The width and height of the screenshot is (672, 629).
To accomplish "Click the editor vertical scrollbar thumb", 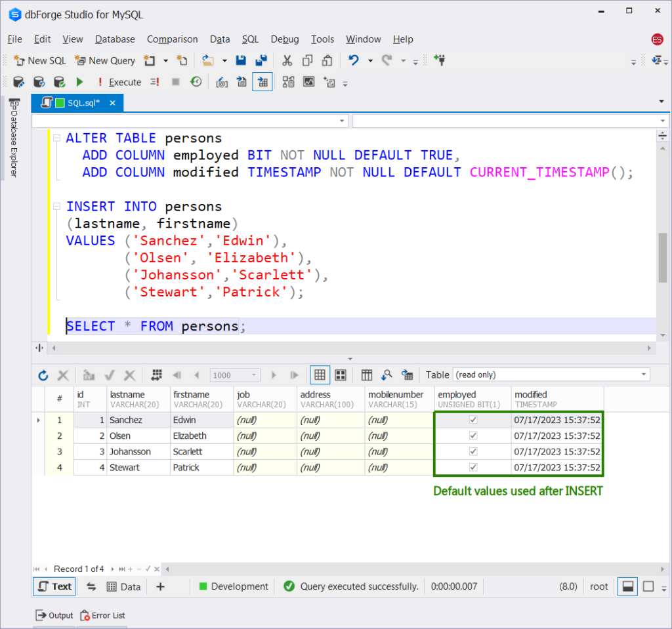I will tap(663, 257).
